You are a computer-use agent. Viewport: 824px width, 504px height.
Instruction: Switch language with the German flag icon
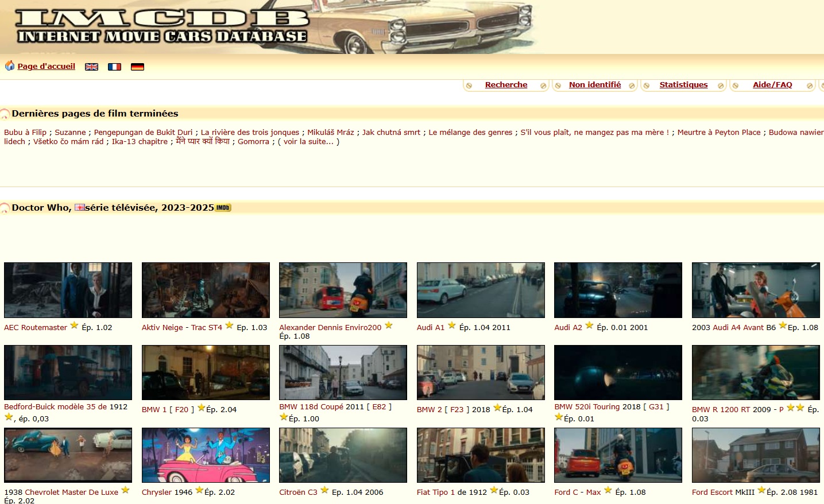pos(137,67)
